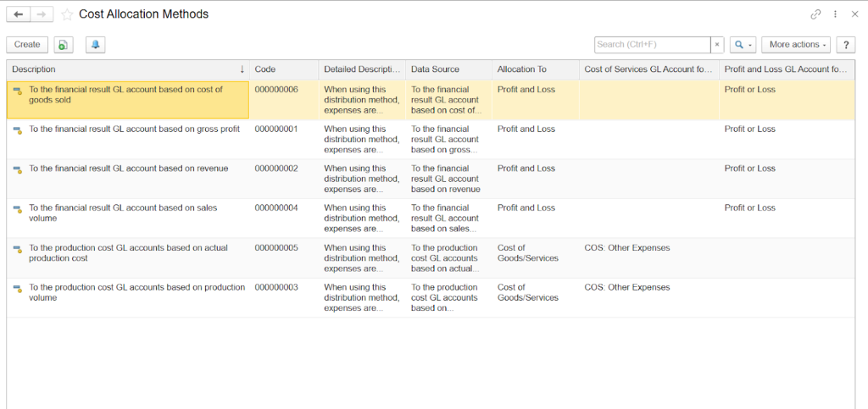
Task: Click Profit and Loss allocation in revenue row
Action: [526, 168]
